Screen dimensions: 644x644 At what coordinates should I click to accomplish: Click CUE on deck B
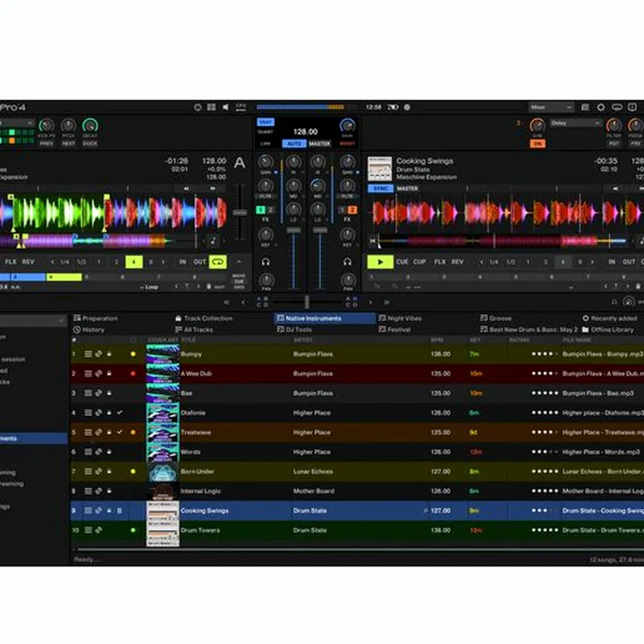coord(402,261)
